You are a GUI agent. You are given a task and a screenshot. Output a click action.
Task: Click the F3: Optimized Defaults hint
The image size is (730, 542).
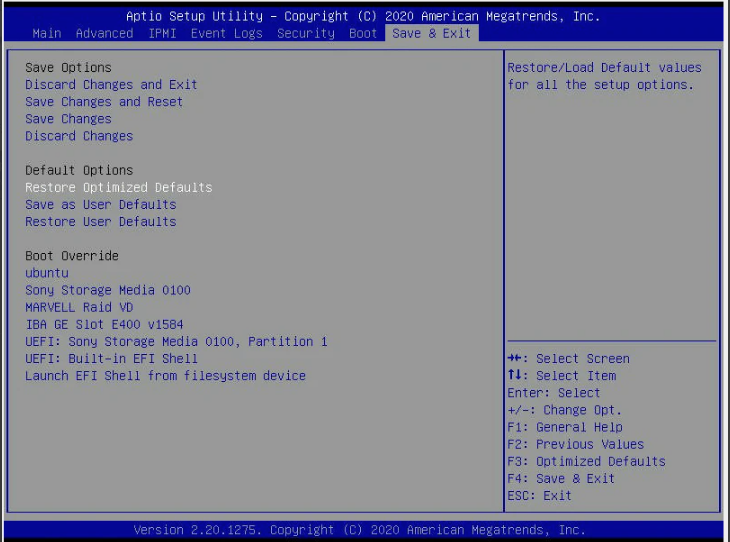[587, 461]
